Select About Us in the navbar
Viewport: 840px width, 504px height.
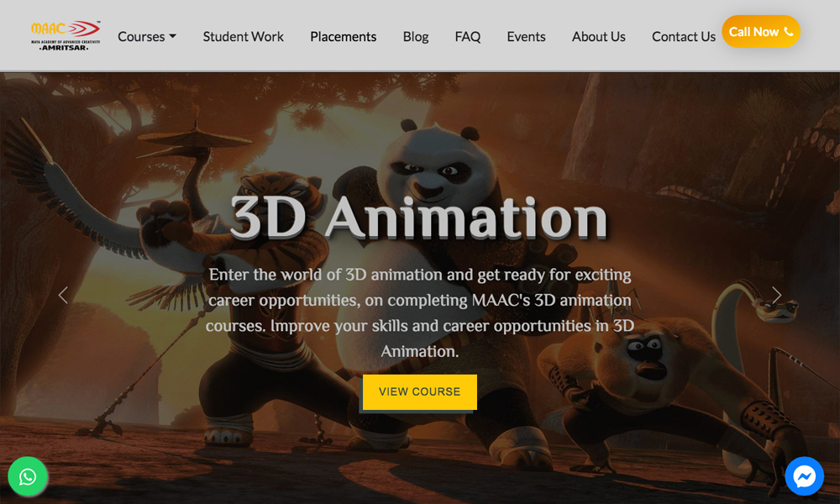point(598,37)
